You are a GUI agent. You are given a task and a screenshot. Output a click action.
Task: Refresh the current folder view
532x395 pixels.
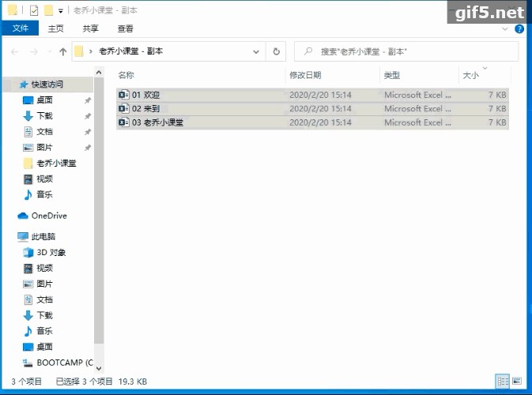pyautogui.click(x=276, y=51)
